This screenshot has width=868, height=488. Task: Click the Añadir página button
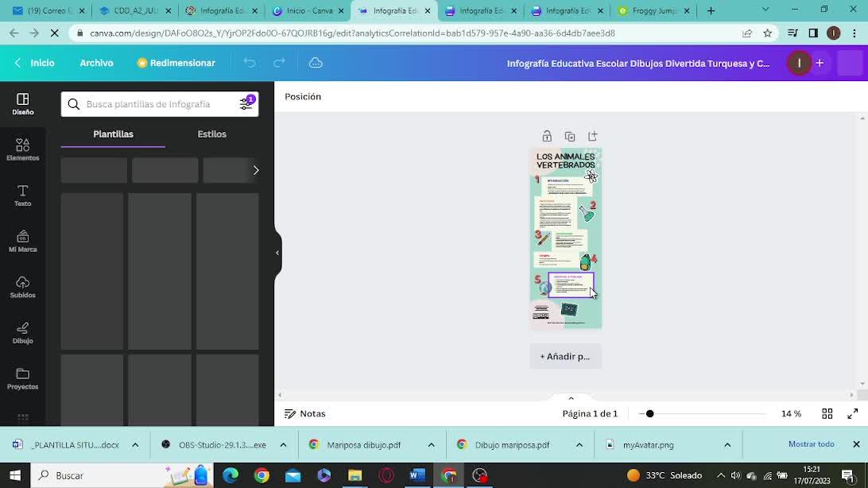pyautogui.click(x=565, y=356)
